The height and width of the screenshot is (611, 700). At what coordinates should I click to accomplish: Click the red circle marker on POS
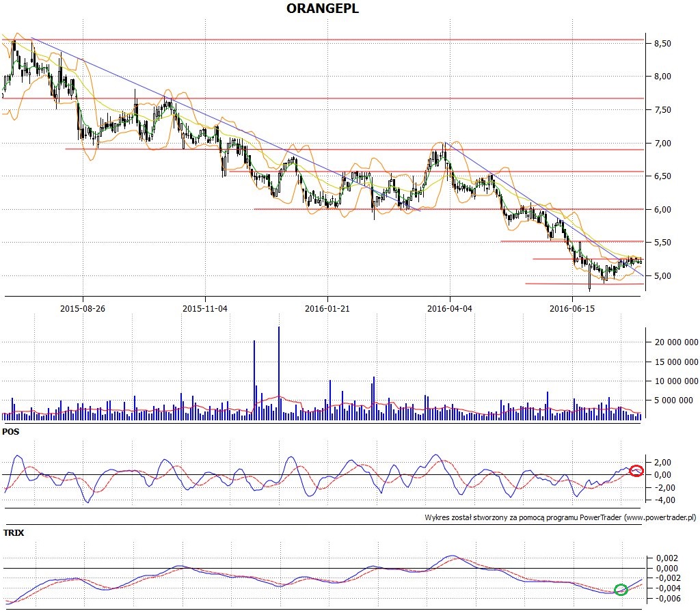(636, 470)
